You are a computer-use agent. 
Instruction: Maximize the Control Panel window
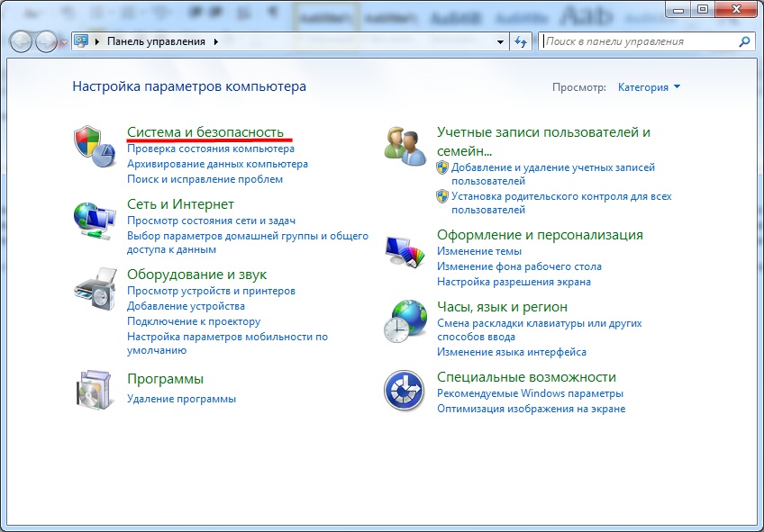click(703, 9)
